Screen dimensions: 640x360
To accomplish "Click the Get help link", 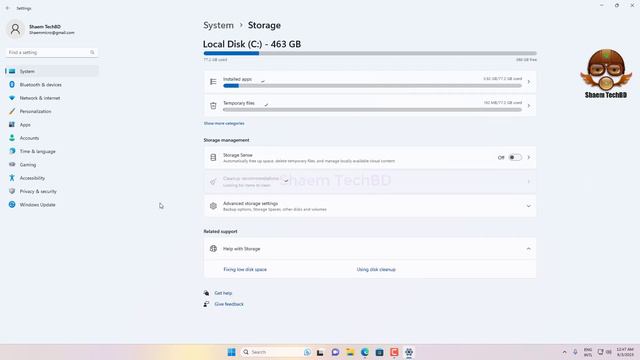I will point(223,293).
